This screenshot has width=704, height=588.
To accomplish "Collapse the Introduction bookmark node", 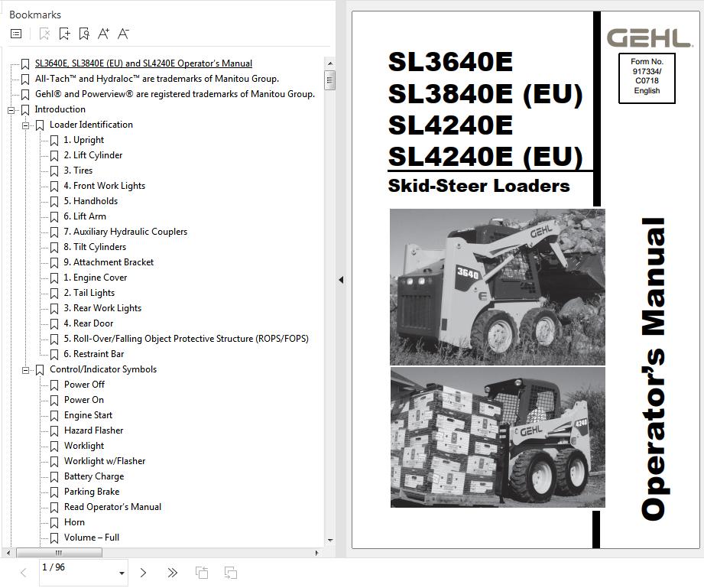I will point(11,110).
